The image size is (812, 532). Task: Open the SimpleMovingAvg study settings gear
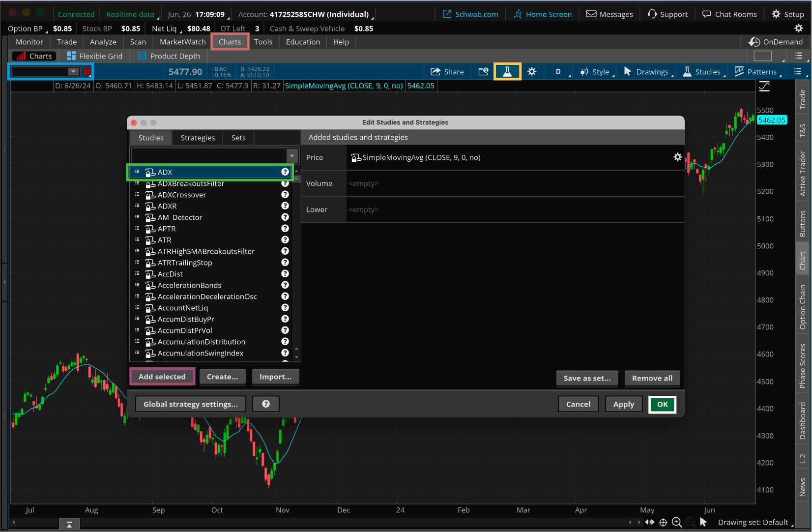677,157
